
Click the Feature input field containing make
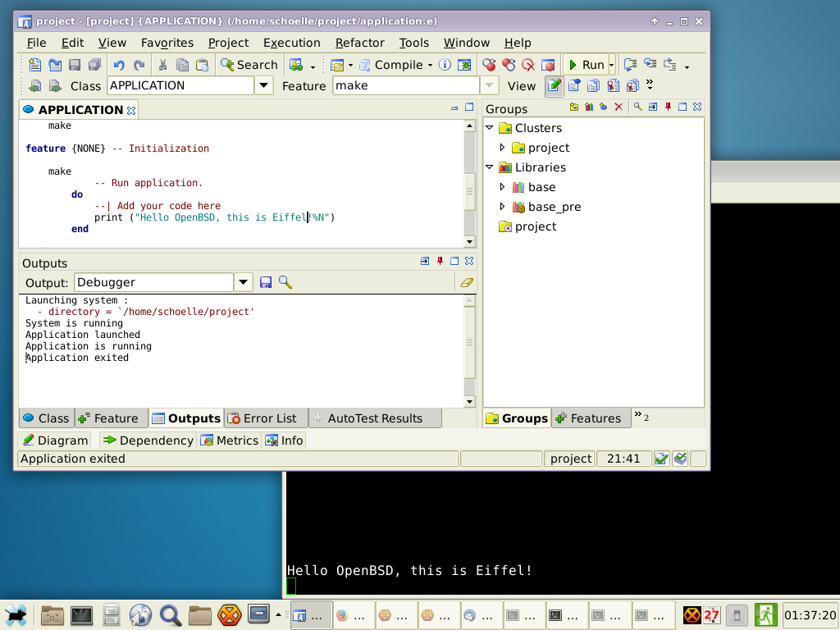coord(405,85)
